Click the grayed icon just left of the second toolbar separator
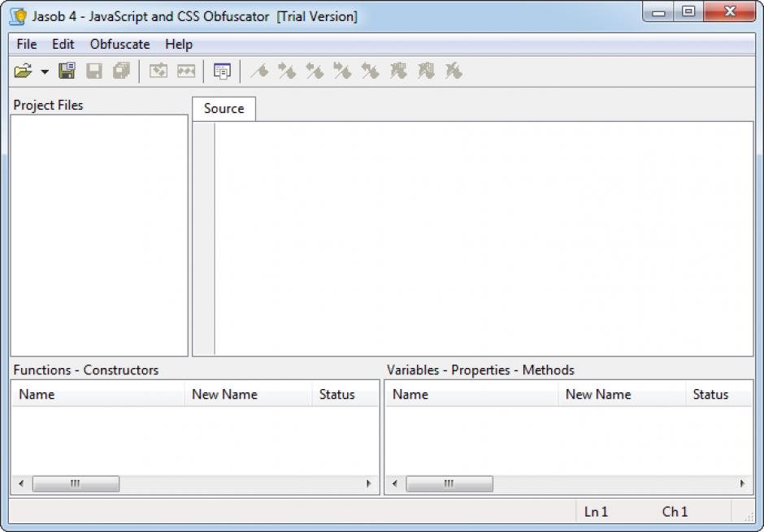Viewport: 764px width, 532px height. coord(186,71)
